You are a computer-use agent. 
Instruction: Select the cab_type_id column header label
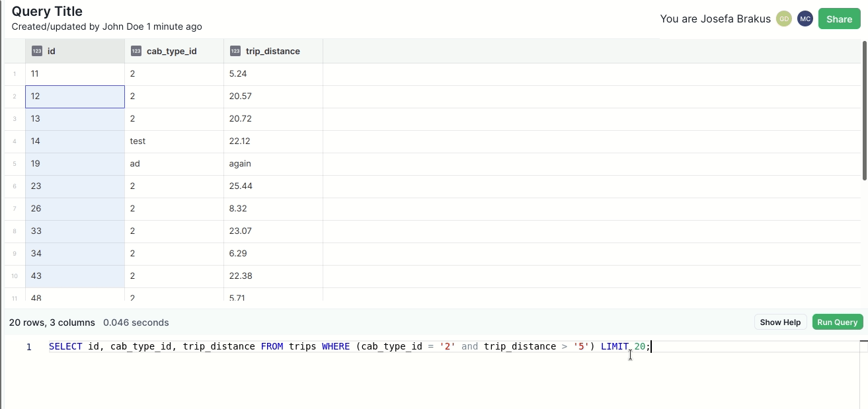(x=171, y=51)
